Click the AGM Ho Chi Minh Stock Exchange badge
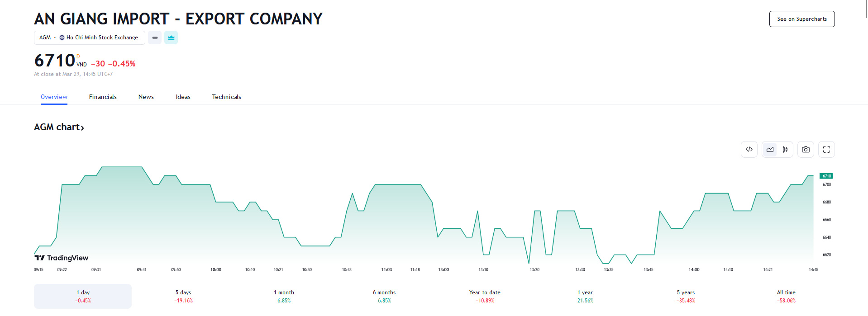This screenshot has height=316, width=868. pos(89,38)
